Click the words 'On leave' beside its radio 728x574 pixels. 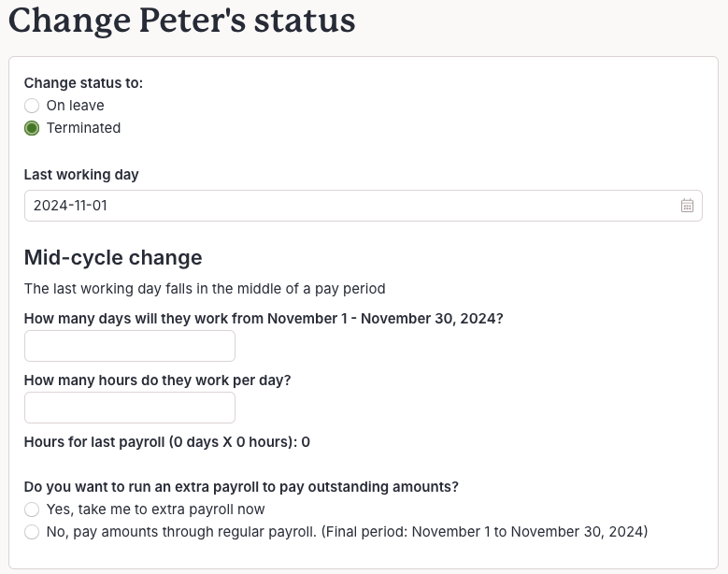(x=75, y=106)
